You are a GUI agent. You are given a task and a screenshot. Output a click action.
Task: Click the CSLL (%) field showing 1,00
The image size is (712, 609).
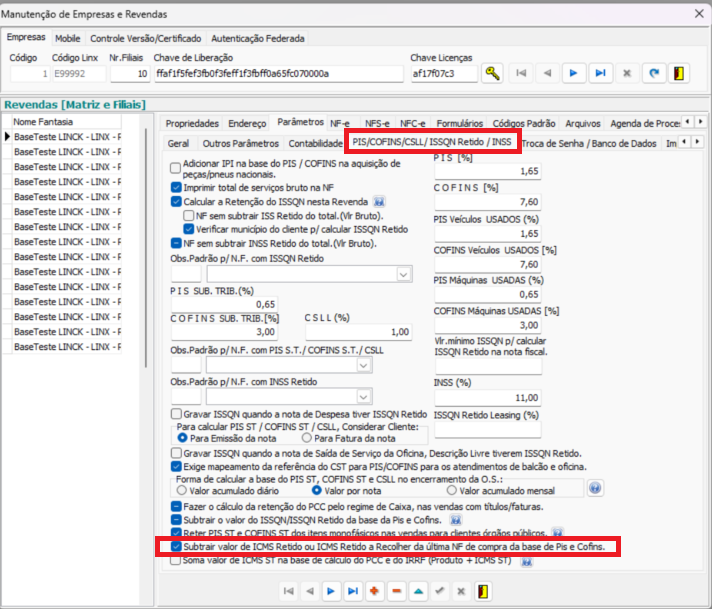(358, 332)
